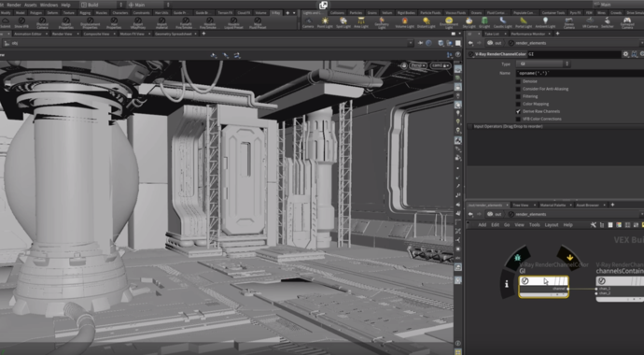
Task: Click the yellow arrow ring icon on node
Action: [569, 258]
